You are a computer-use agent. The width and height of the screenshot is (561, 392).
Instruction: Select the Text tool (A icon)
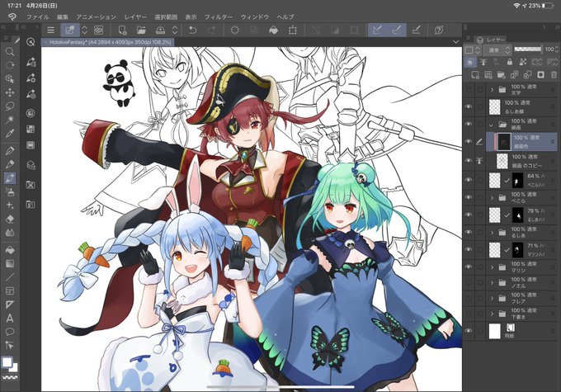click(10, 318)
